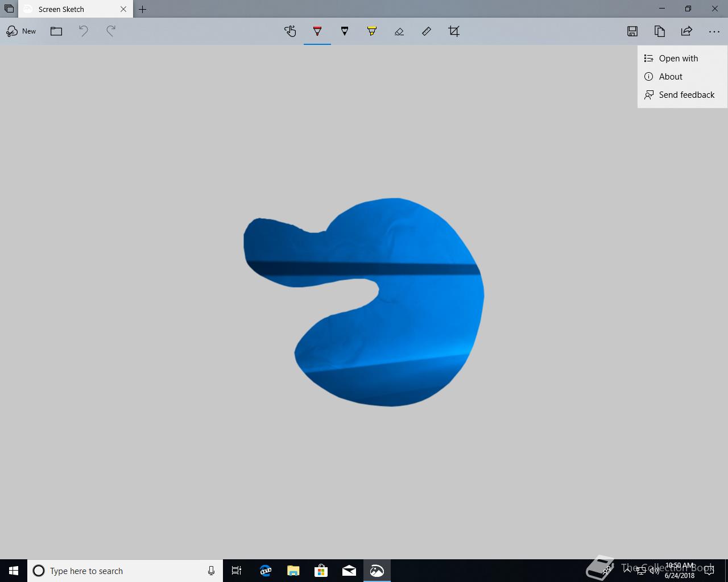This screenshot has width=728, height=582.
Task: Select the yellow highlighter tool
Action: [x=372, y=31]
